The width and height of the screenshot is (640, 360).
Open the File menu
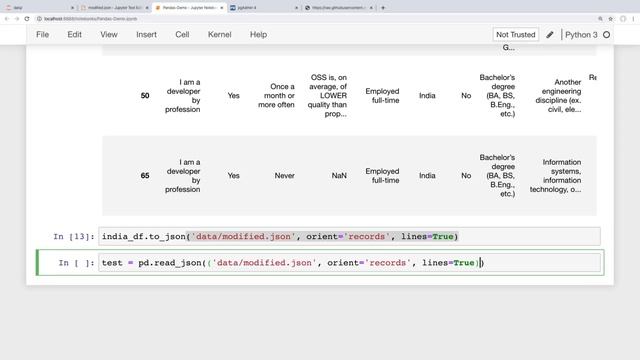[42, 35]
